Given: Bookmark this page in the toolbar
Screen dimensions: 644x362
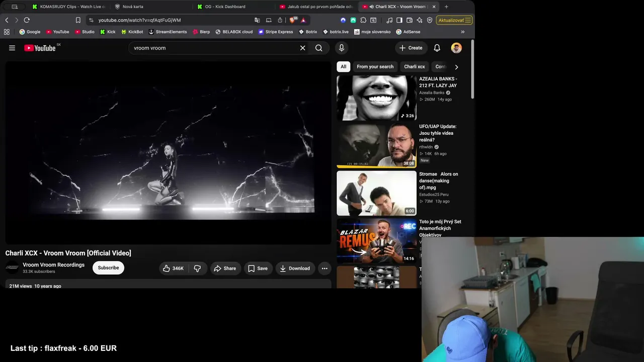Looking at the screenshot, I should [78, 20].
